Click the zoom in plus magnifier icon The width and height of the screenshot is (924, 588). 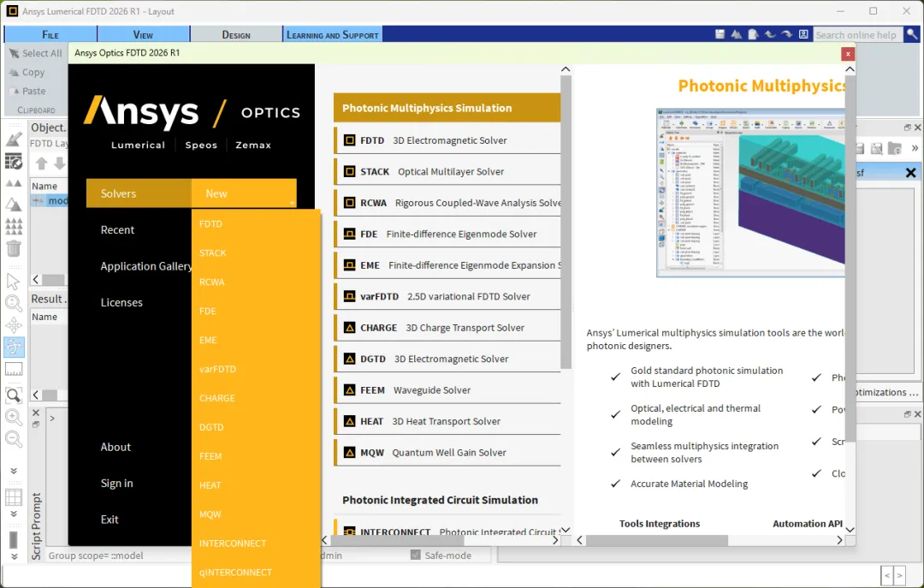[x=14, y=417]
